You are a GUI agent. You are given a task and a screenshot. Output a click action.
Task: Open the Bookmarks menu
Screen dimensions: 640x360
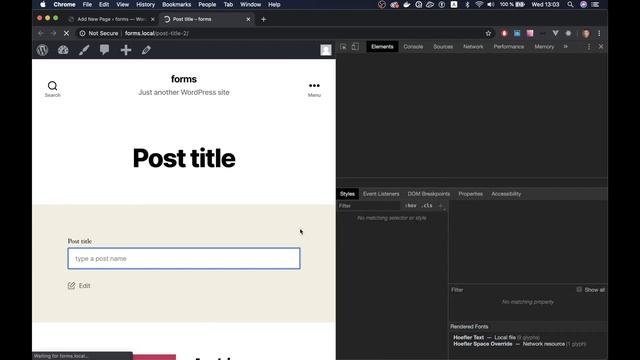tap(176, 4)
